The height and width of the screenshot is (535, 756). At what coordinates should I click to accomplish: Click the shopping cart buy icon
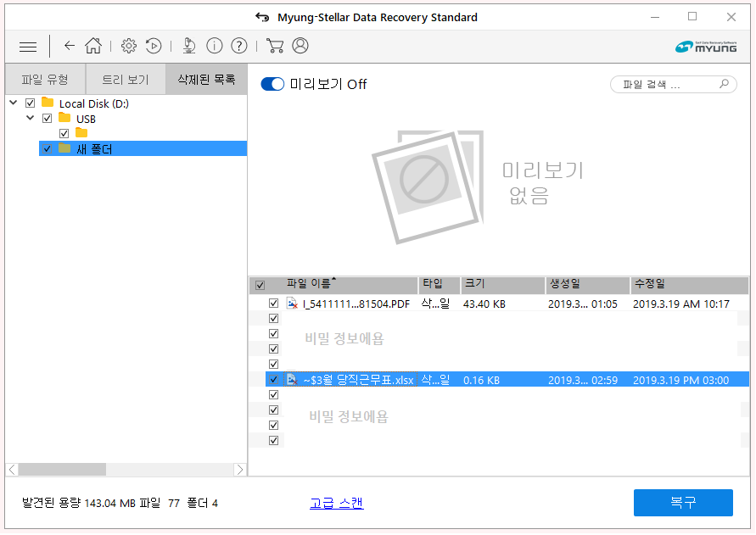click(x=275, y=46)
